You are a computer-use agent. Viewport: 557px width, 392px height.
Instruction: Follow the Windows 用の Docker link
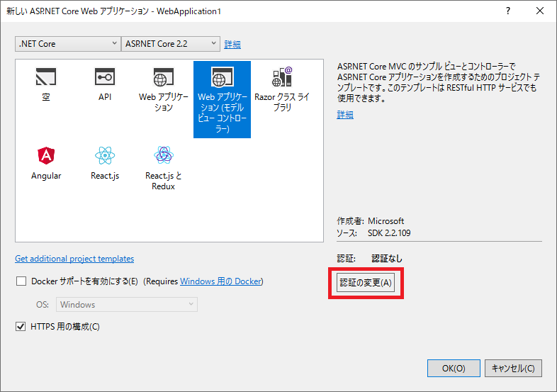click(220, 281)
